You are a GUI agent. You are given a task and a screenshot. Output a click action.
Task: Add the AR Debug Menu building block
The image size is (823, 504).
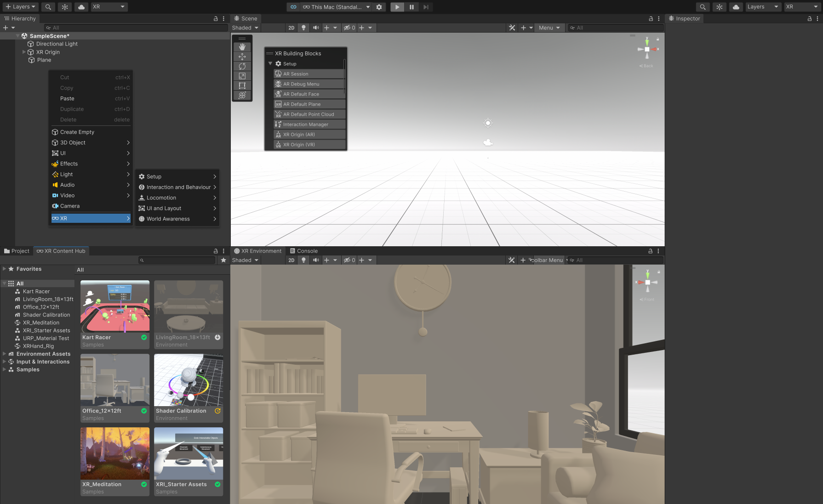point(309,84)
